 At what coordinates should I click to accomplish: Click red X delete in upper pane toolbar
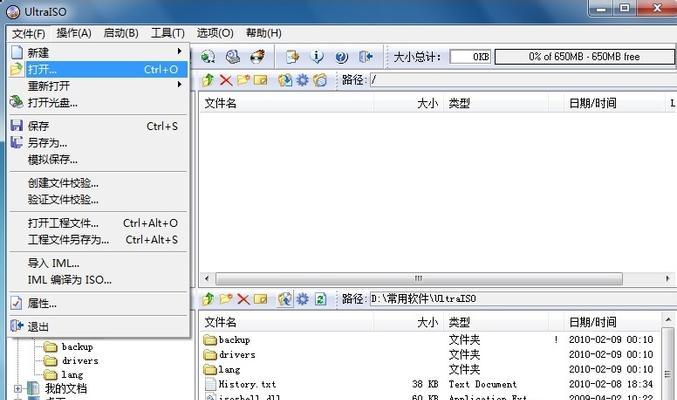coord(226,80)
